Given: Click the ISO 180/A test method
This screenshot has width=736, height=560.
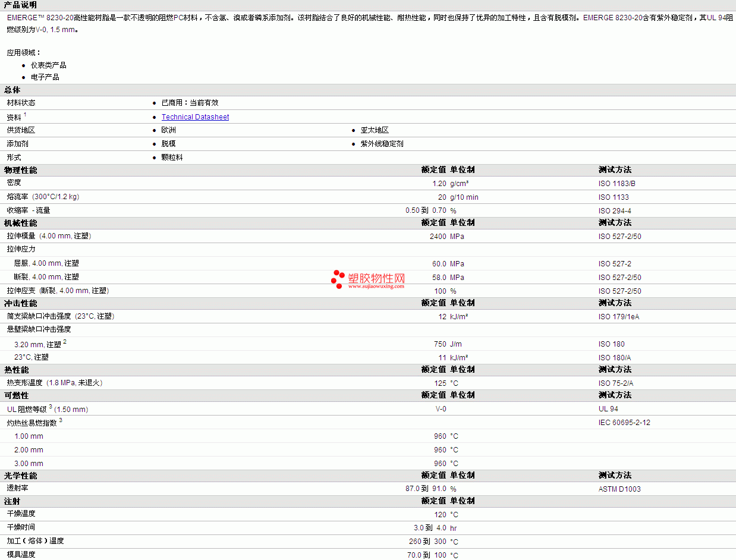Looking at the screenshot, I should 615,358.
